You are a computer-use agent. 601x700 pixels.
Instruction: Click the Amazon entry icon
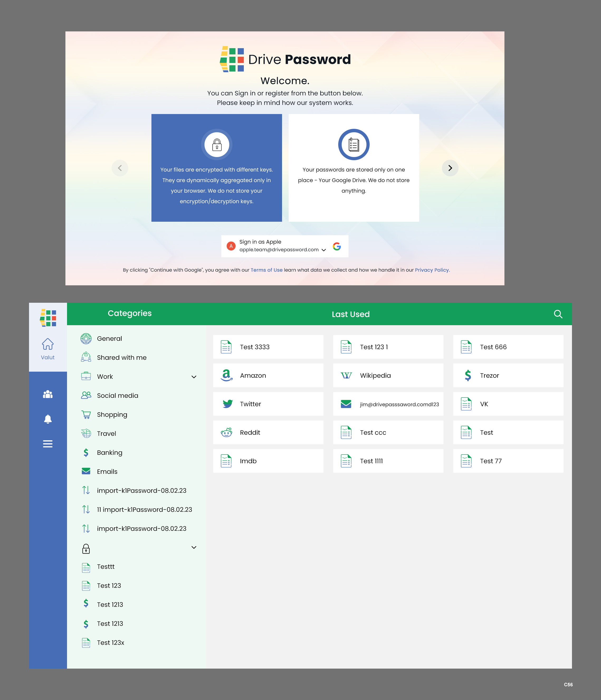click(227, 375)
